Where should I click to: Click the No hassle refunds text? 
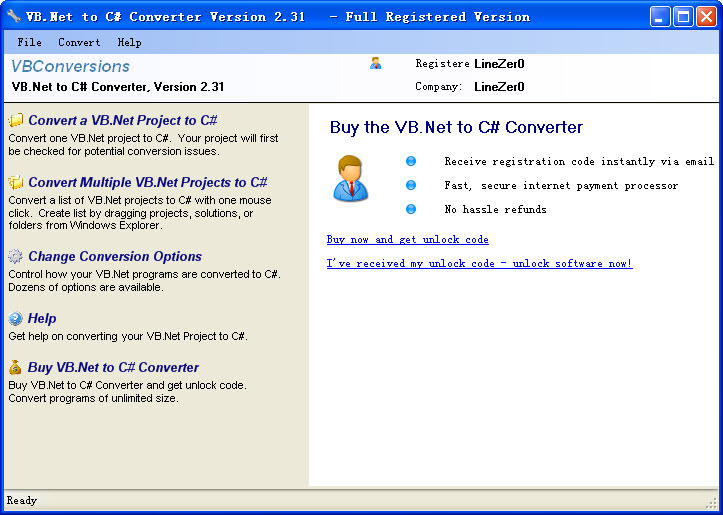495,209
